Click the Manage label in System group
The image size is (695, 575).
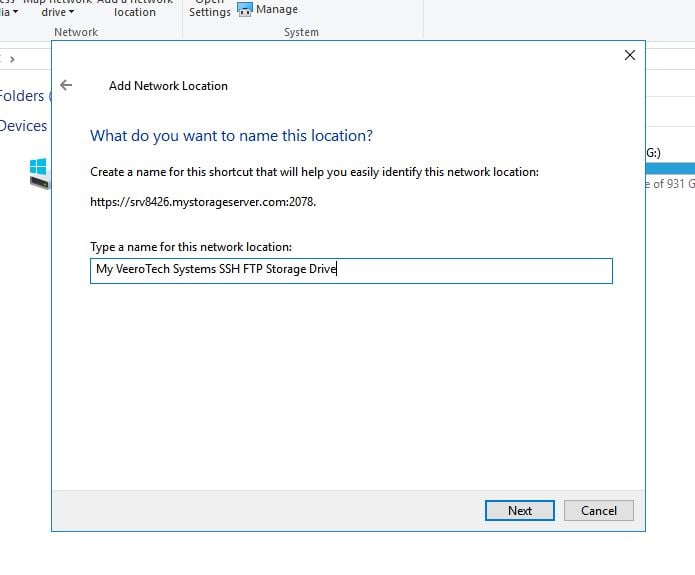point(277,10)
